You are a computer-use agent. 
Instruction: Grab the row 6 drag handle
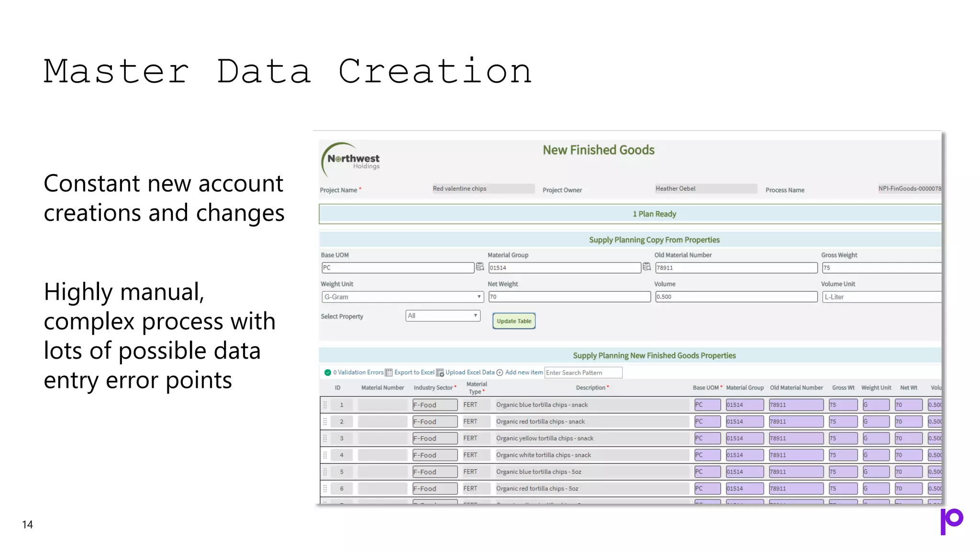pos(325,489)
